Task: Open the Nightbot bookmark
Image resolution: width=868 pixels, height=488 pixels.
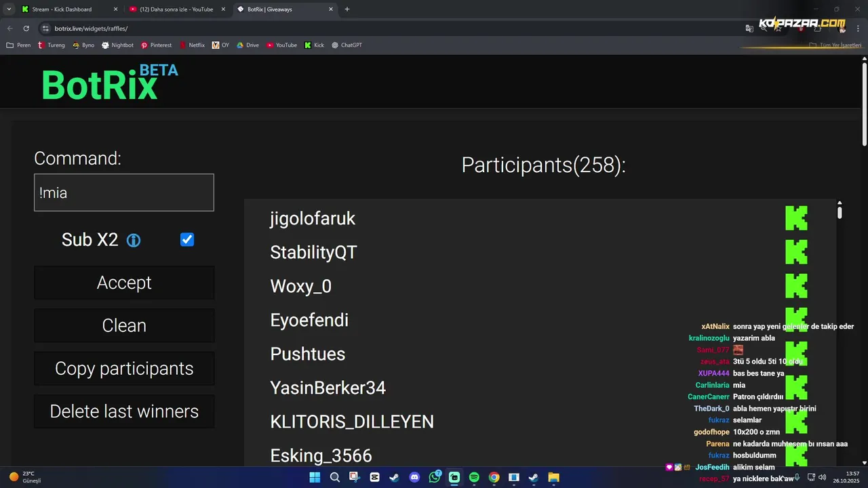Action: point(117,45)
